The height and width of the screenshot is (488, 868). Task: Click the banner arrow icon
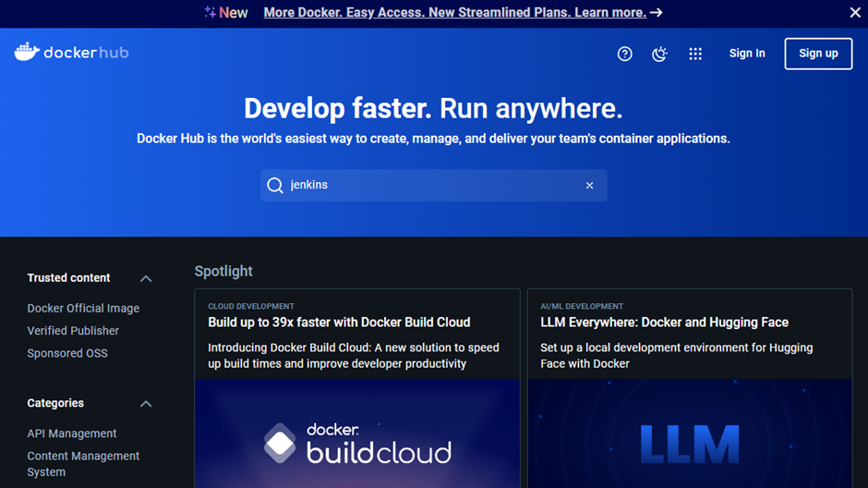[657, 12]
